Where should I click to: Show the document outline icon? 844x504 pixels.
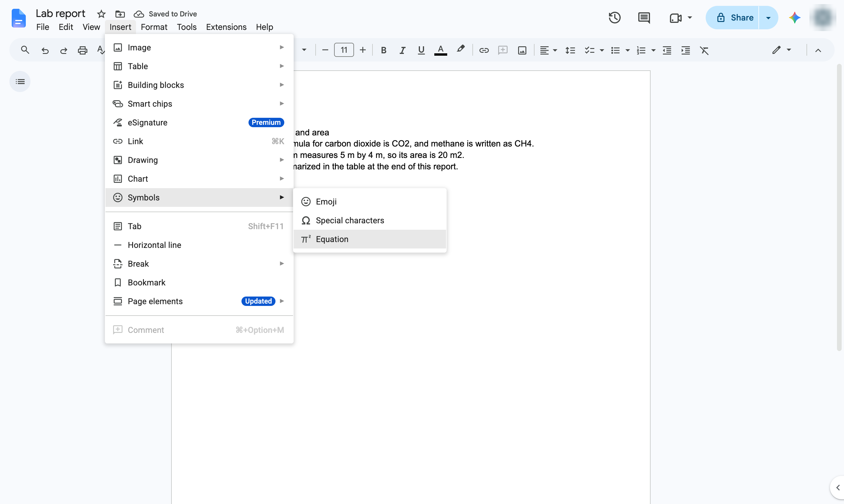20,81
